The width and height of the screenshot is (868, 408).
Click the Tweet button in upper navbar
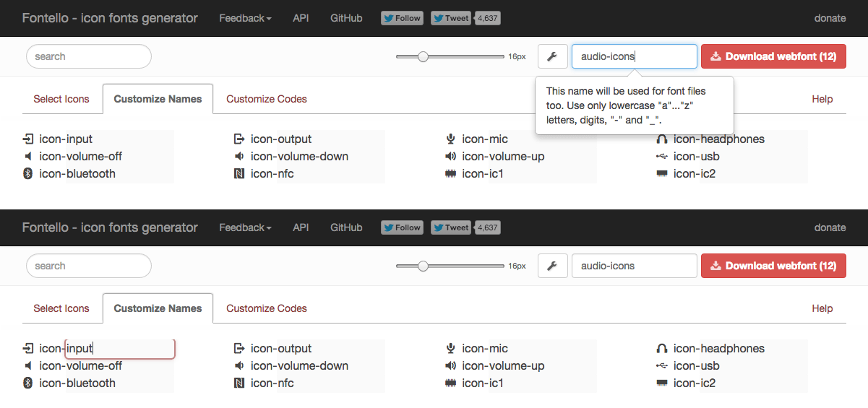[451, 18]
